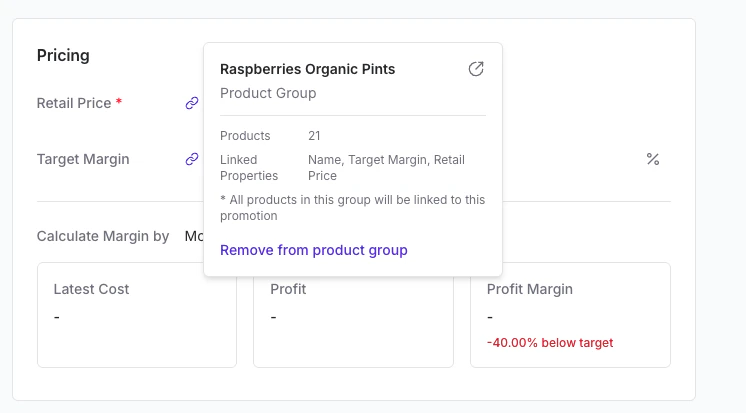Click the Calculate Margin by label

pos(103,237)
